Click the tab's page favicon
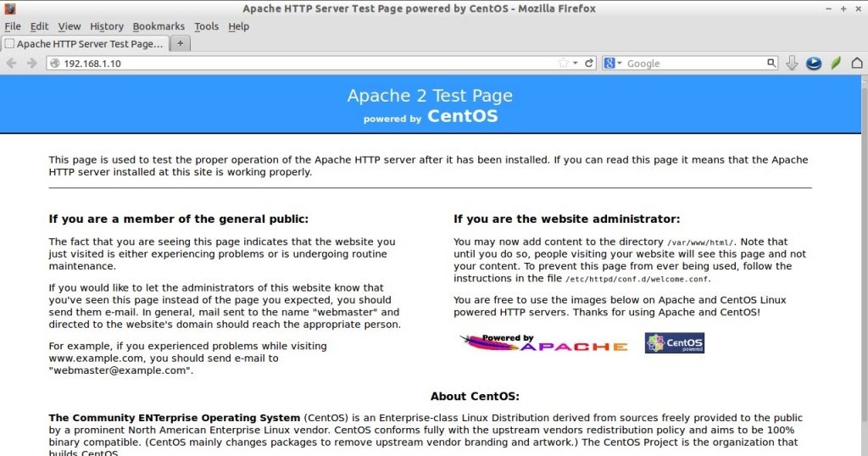The width and height of the screenshot is (868, 456). (9, 44)
